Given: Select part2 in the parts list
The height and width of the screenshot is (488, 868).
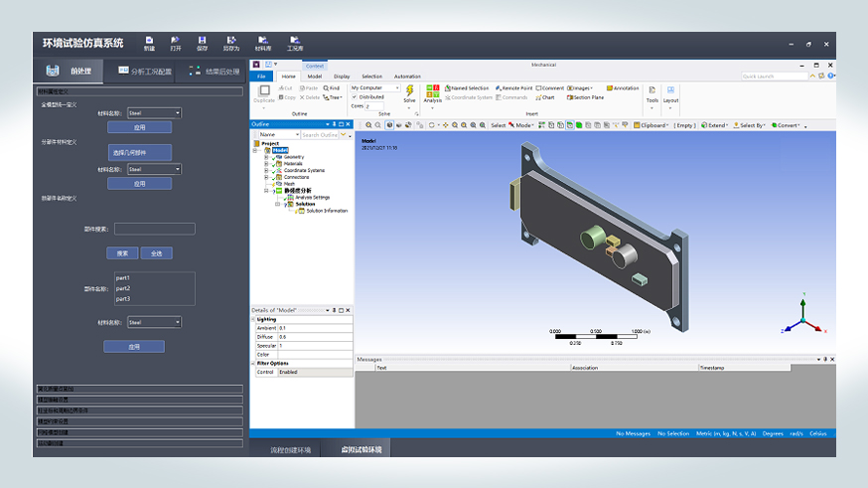Looking at the screenshot, I should 123,288.
